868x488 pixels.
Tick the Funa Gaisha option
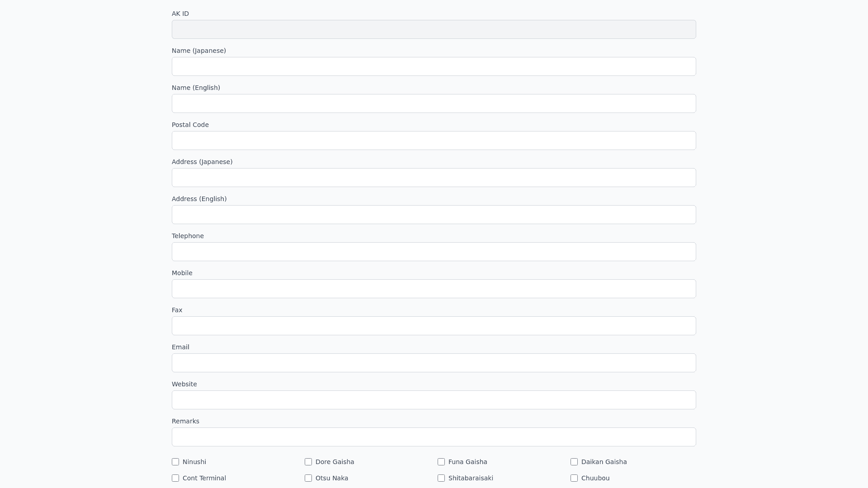[x=441, y=462]
